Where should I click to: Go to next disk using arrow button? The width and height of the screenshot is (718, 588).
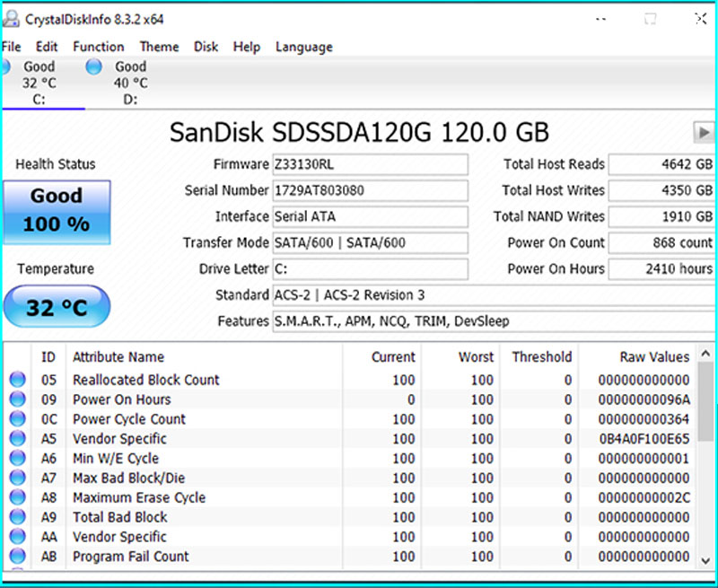703,132
